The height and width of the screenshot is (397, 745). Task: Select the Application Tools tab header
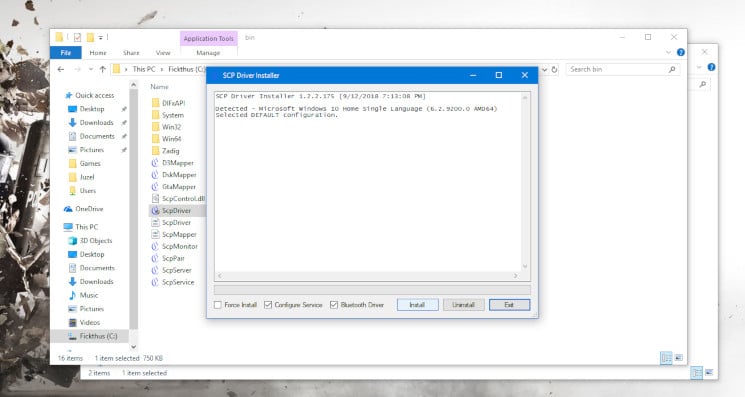pyautogui.click(x=209, y=38)
